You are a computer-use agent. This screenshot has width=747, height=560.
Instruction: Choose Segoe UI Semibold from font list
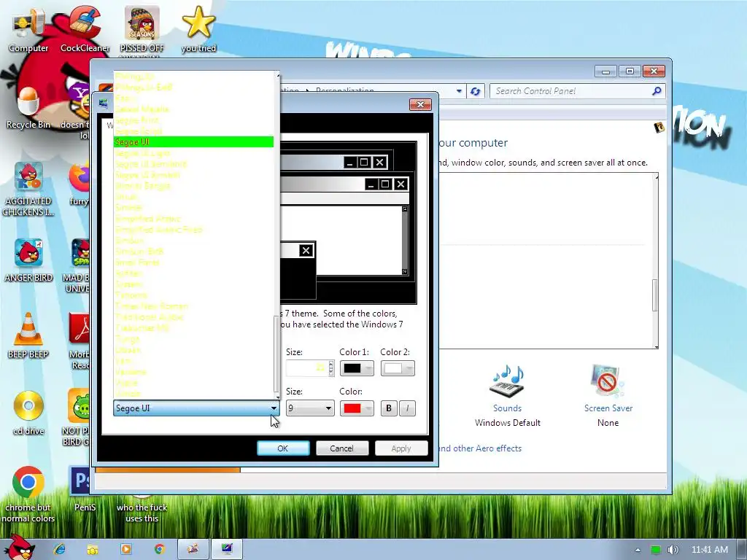point(193,164)
